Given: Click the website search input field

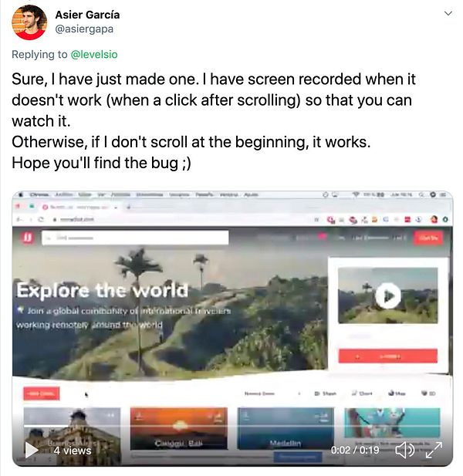Looking at the screenshot, I should pyautogui.click(x=135, y=238).
